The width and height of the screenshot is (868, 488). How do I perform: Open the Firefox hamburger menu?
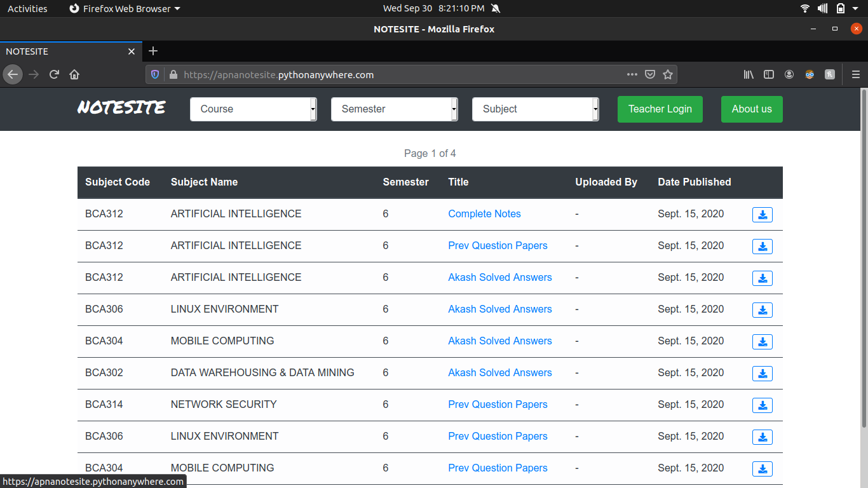tap(855, 74)
